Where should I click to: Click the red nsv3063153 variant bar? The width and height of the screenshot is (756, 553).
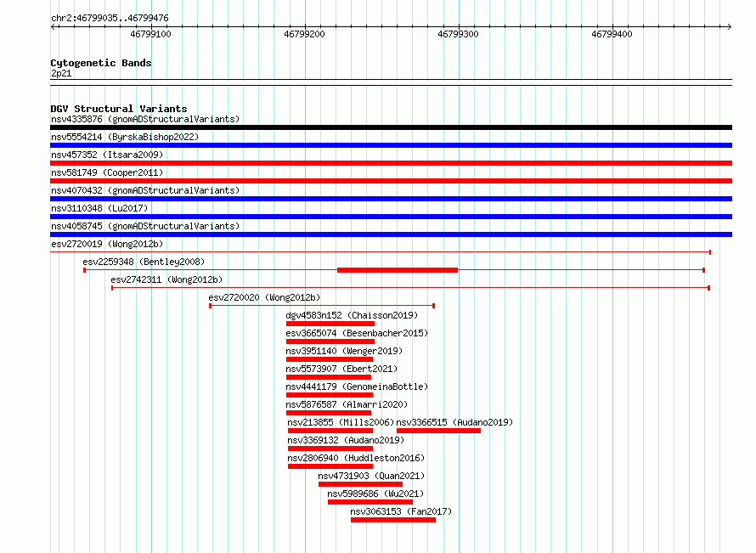(x=393, y=520)
